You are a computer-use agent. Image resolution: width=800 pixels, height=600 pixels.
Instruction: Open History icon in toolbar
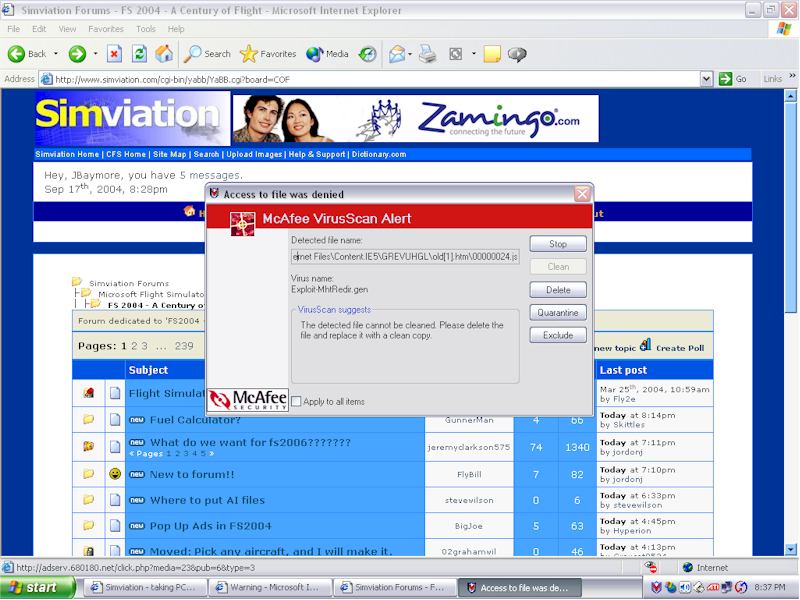[367, 54]
